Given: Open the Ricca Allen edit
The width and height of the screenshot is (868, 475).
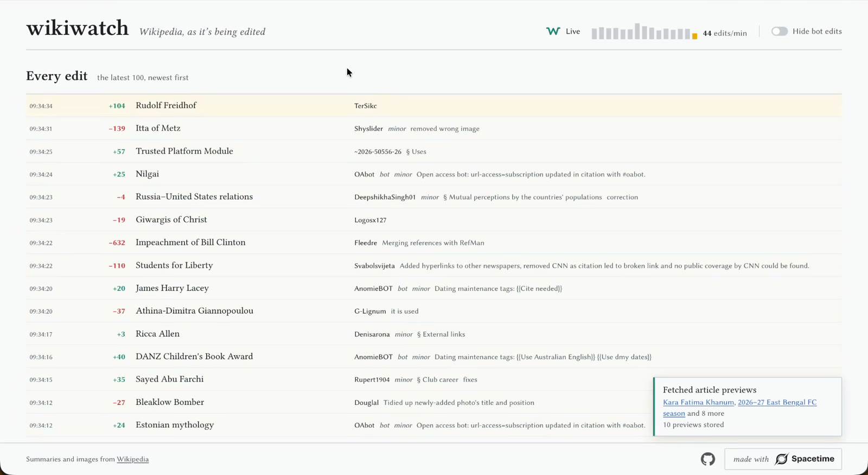Looking at the screenshot, I should (x=157, y=333).
